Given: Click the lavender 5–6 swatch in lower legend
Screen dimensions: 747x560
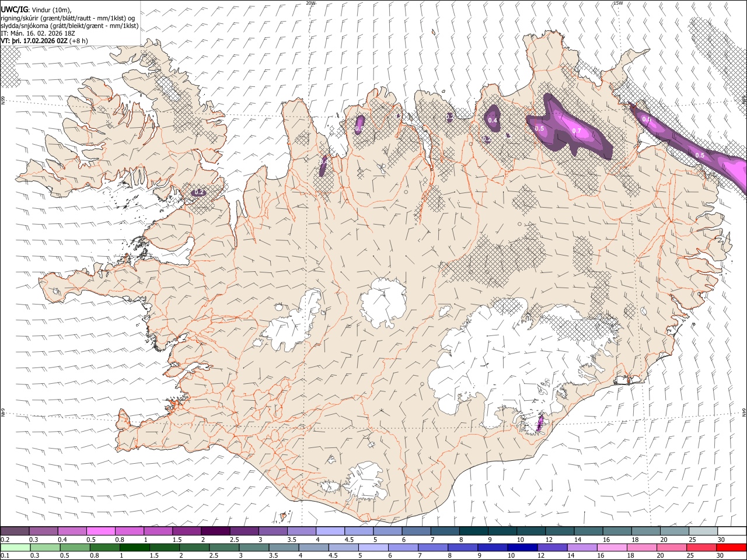Looking at the screenshot, I should 373,547.
